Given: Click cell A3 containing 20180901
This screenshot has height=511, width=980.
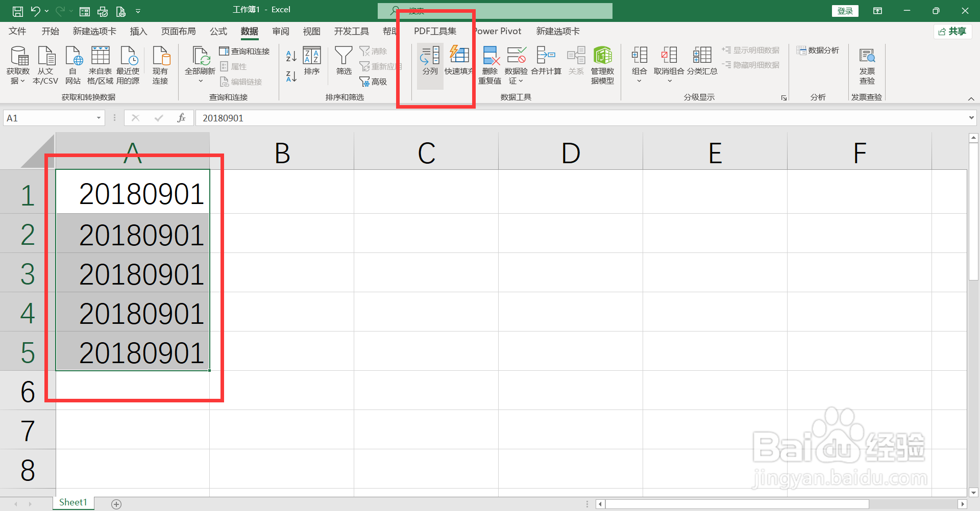Looking at the screenshot, I should pos(133,273).
